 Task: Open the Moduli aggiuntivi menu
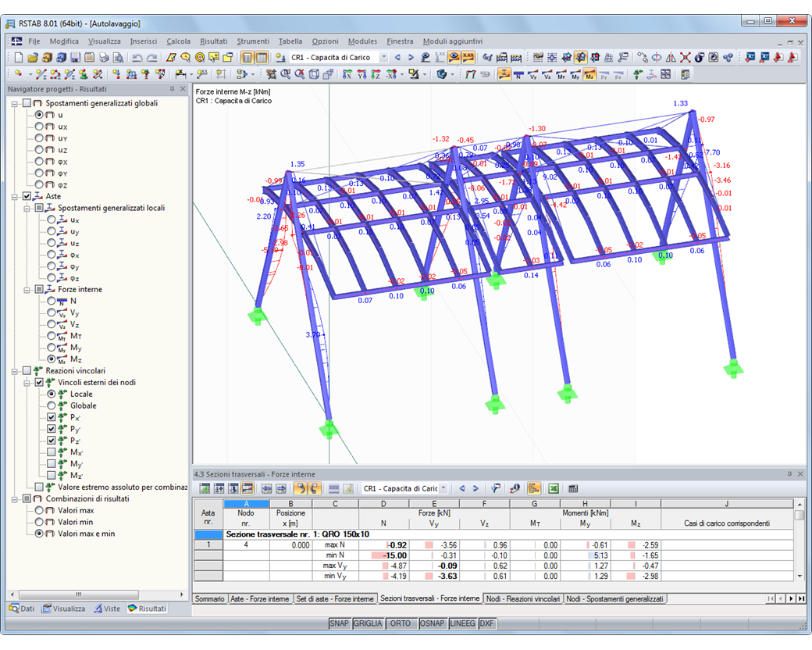pyautogui.click(x=453, y=41)
